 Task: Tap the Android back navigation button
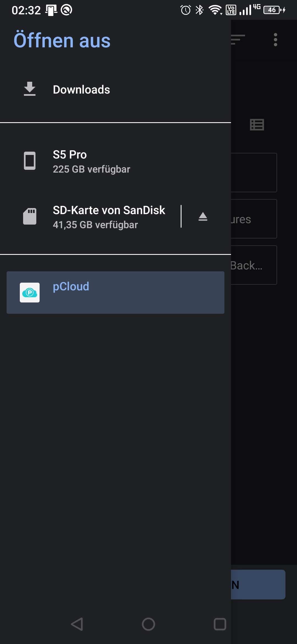pos(77,624)
